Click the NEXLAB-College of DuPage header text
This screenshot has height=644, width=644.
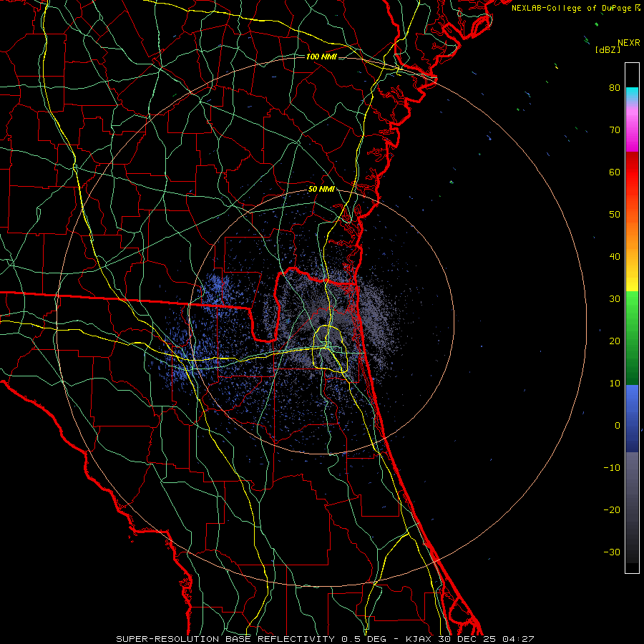click(575, 8)
